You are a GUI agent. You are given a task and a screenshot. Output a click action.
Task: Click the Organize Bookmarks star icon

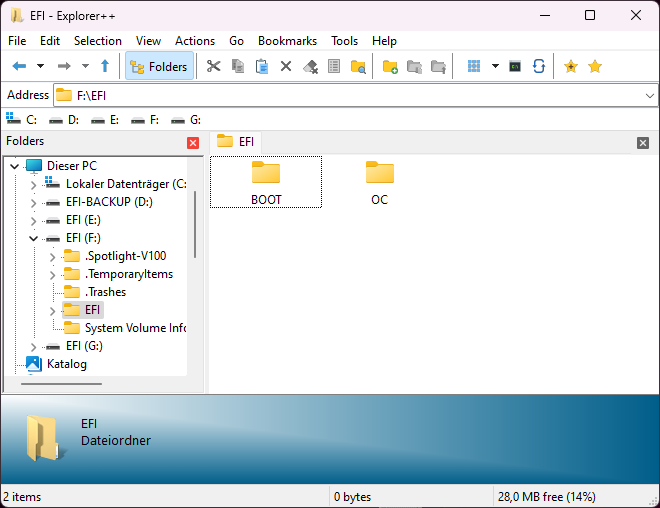click(x=595, y=66)
